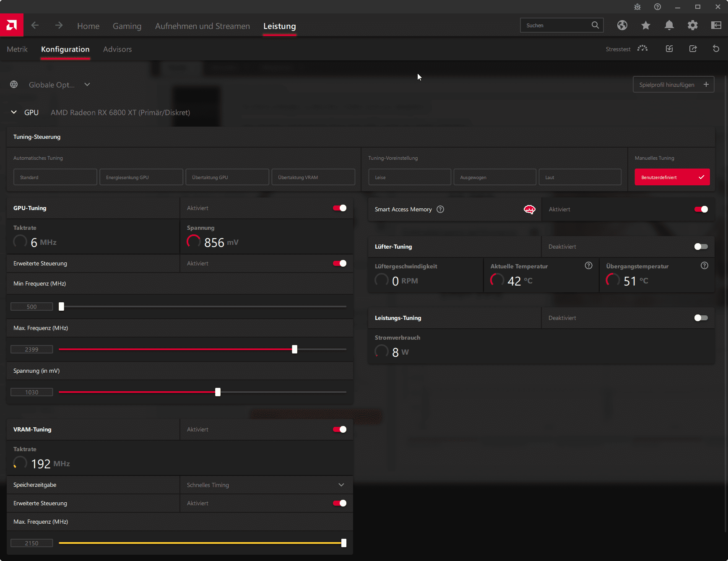Click Spielprofil hinzufügen button

(673, 84)
